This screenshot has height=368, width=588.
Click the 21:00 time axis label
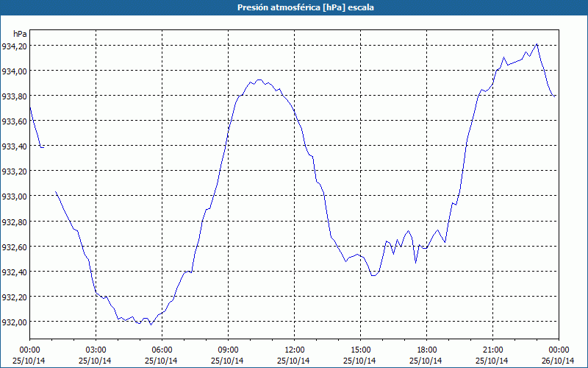pyautogui.click(x=492, y=350)
